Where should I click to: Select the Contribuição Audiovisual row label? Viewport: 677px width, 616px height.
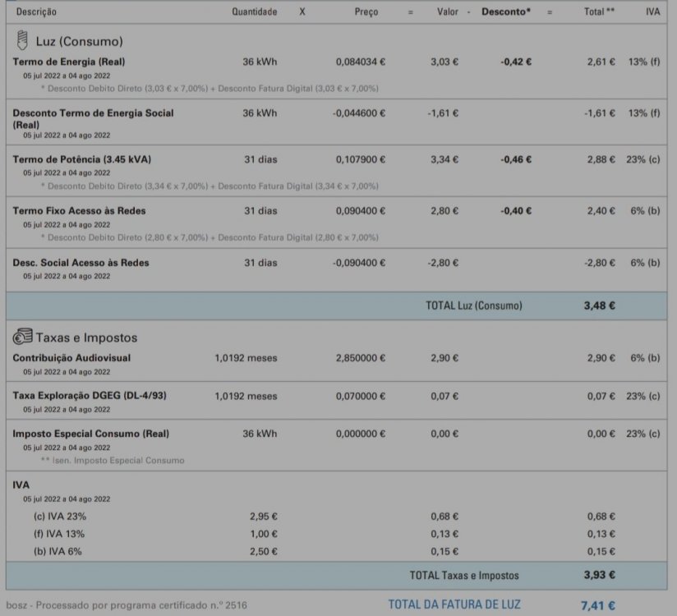(71, 358)
